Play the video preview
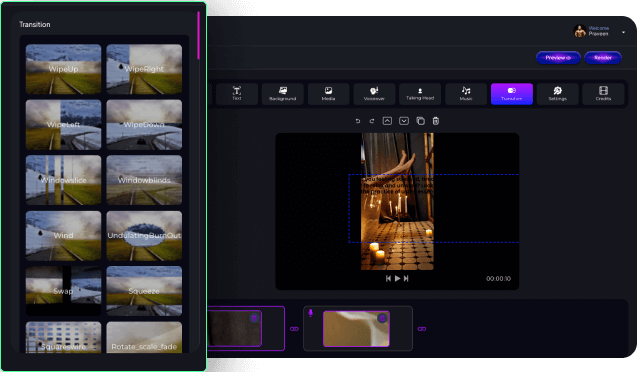Screen dimensions: 637x372 pos(397,279)
